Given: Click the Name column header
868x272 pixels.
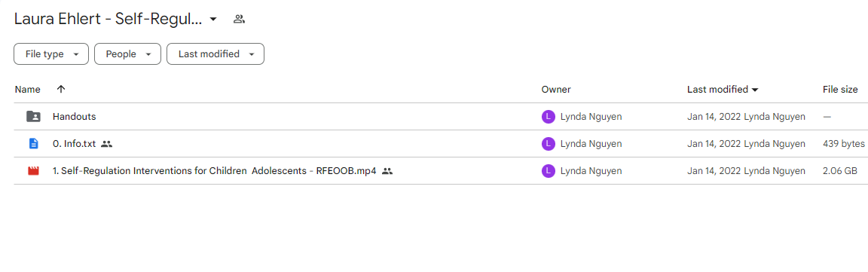Looking at the screenshot, I should (28, 89).
